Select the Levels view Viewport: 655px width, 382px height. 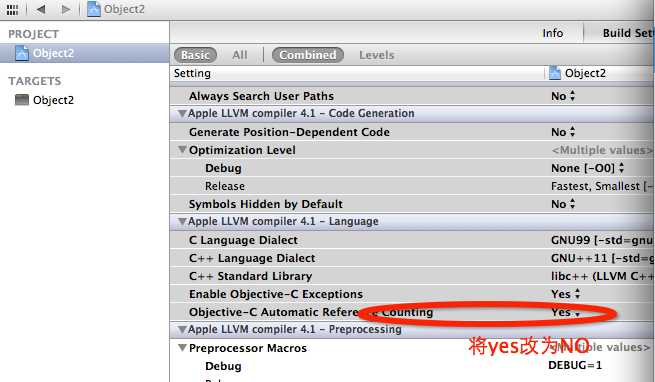(376, 55)
